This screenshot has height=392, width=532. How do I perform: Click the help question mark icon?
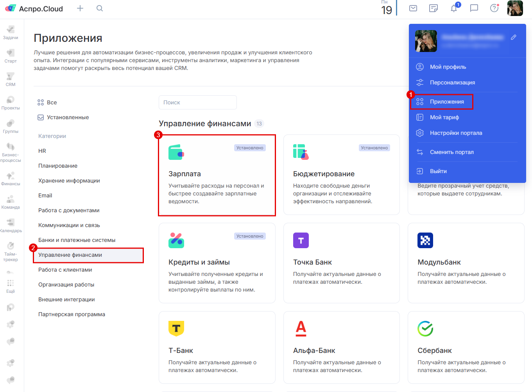click(494, 8)
